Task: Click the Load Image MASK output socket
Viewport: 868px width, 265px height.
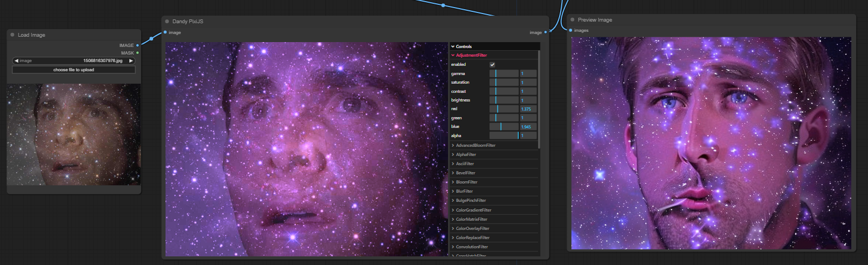Action: (137, 53)
